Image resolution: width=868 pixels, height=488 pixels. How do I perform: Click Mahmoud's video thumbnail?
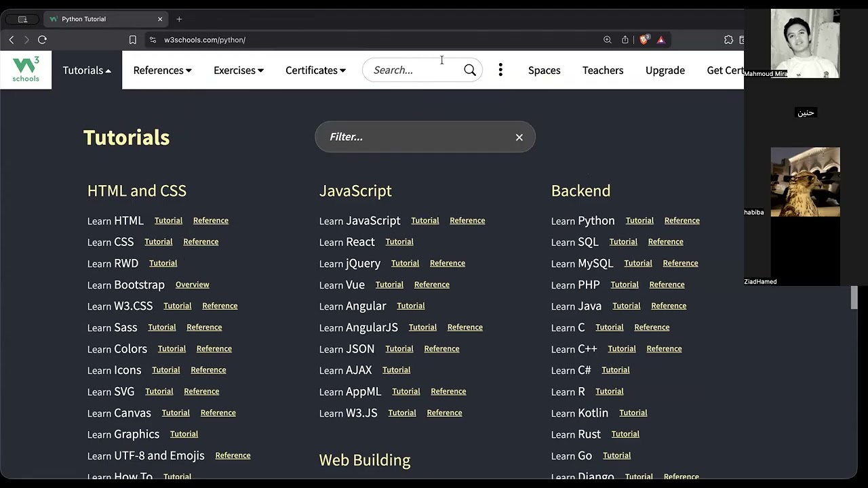tap(805, 43)
